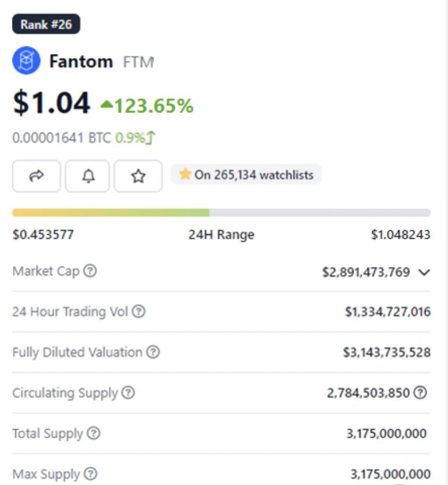Click the Max Supply label
This screenshot has width=448, height=485.
[x=46, y=474]
